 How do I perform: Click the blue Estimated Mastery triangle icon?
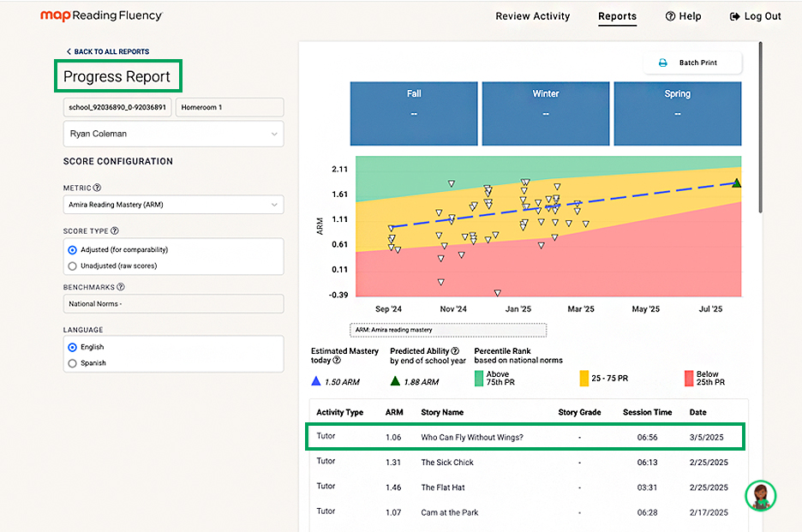coord(316,381)
